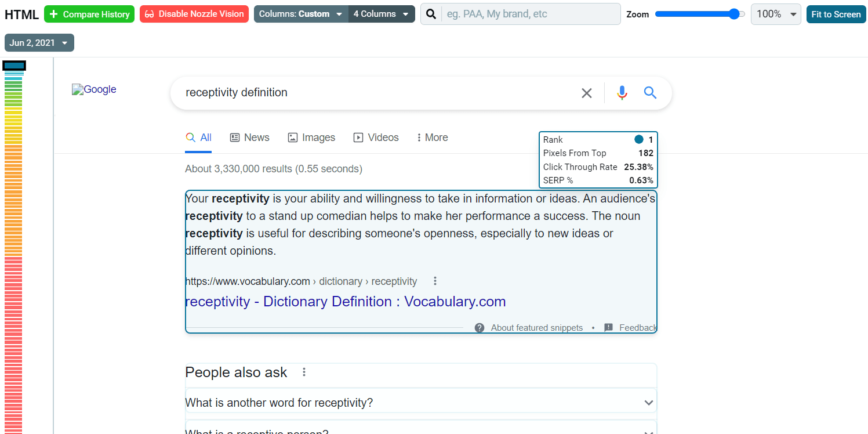Click the 'Pixels From Top' label
This screenshot has width=868, height=434.
[x=575, y=153]
